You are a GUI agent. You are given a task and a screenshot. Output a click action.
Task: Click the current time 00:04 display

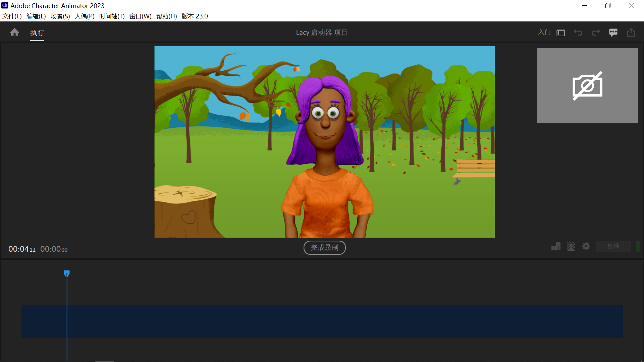click(x=22, y=249)
